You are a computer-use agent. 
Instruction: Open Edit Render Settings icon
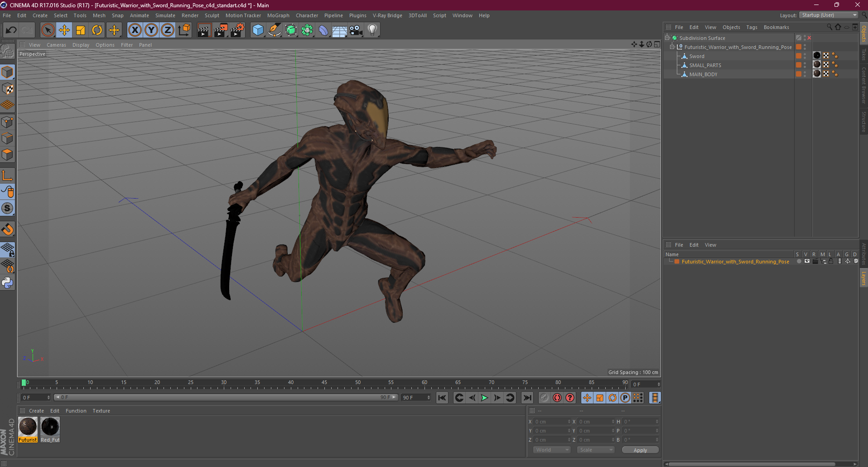[x=237, y=30]
